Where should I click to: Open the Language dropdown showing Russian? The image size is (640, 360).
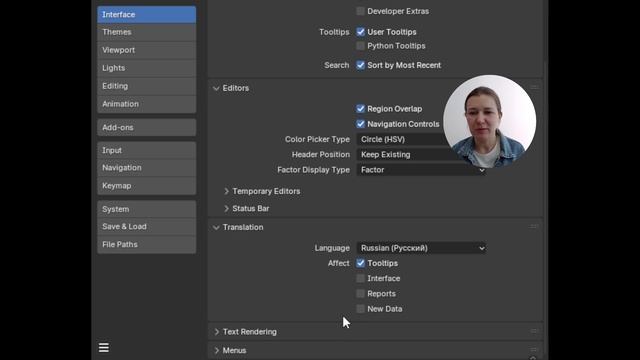(x=421, y=248)
